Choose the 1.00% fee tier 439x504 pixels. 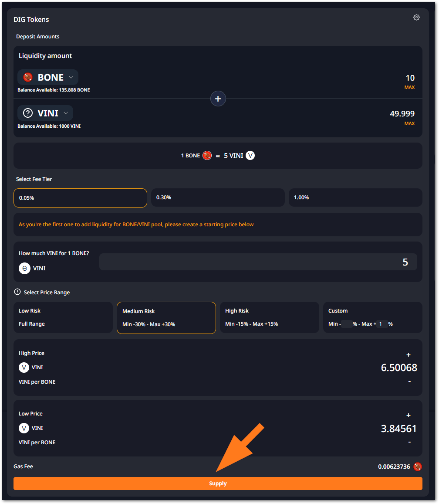click(355, 198)
